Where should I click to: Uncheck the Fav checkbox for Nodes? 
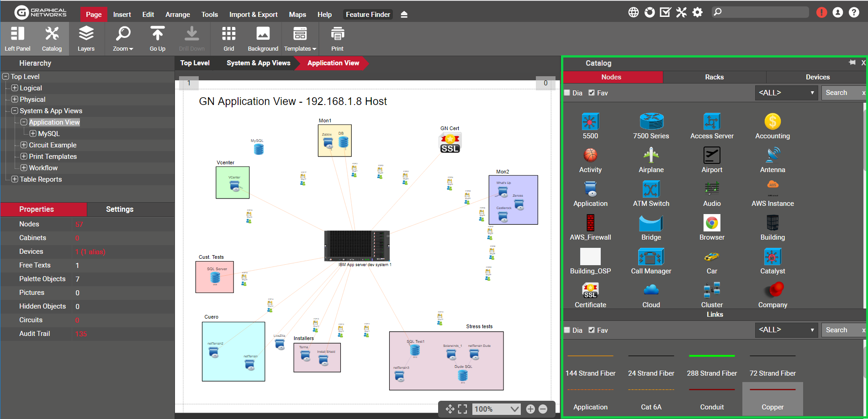tap(592, 93)
